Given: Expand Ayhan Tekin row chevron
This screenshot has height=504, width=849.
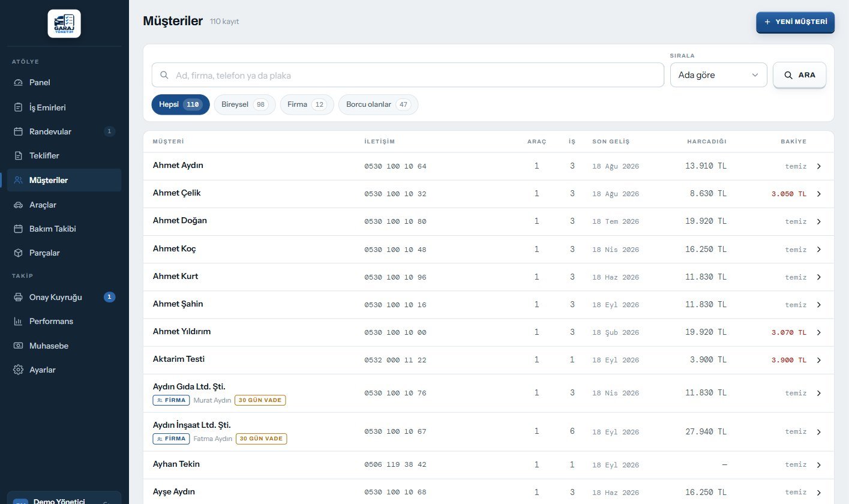Looking at the screenshot, I should pos(819,465).
